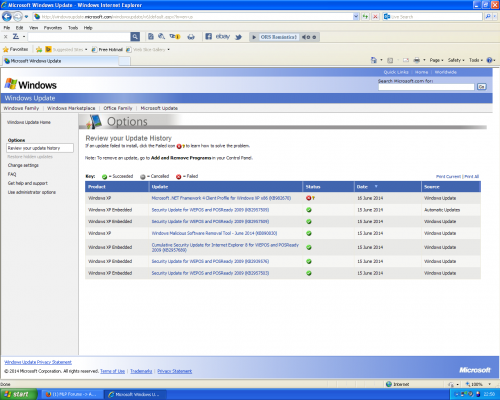Click the Refresh page icon
500x400 pixels.
coord(365,16)
